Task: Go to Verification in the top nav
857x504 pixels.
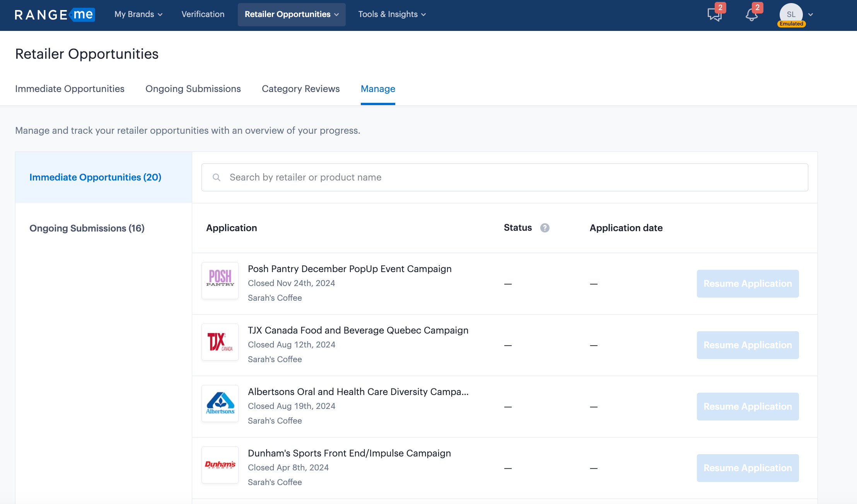Action: tap(203, 14)
